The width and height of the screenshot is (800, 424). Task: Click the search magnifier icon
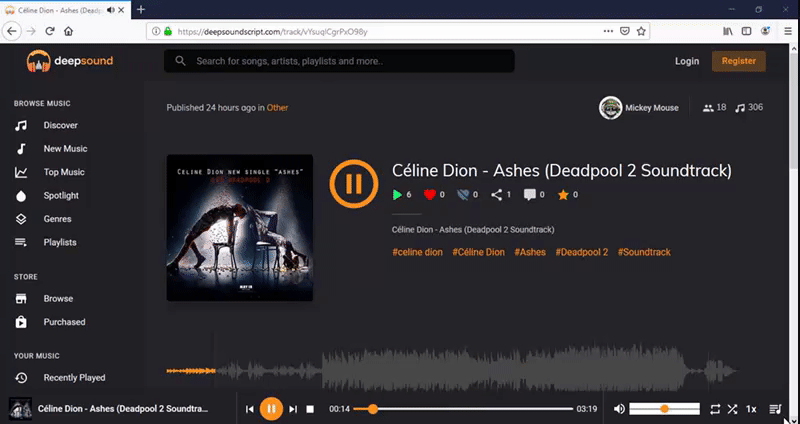[x=180, y=61]
